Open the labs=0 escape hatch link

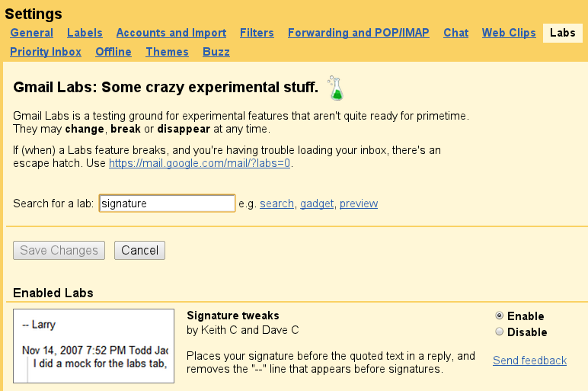(200, 163)
